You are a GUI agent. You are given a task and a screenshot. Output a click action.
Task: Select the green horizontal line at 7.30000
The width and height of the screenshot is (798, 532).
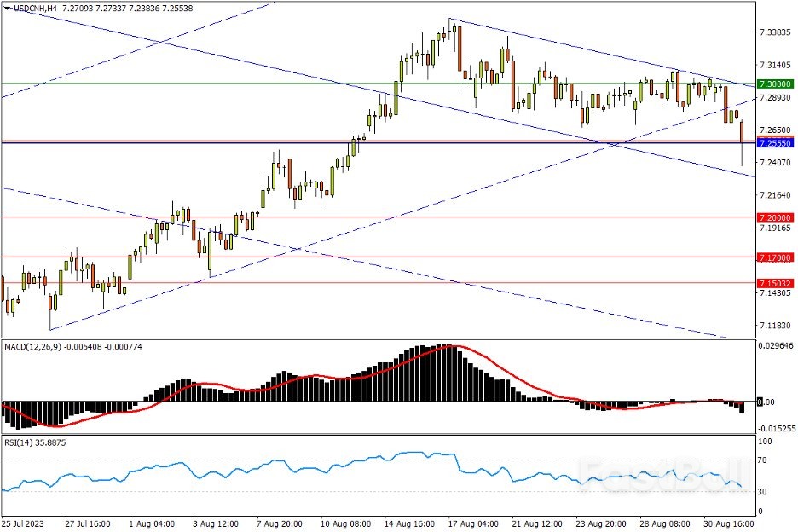(256, 84)
